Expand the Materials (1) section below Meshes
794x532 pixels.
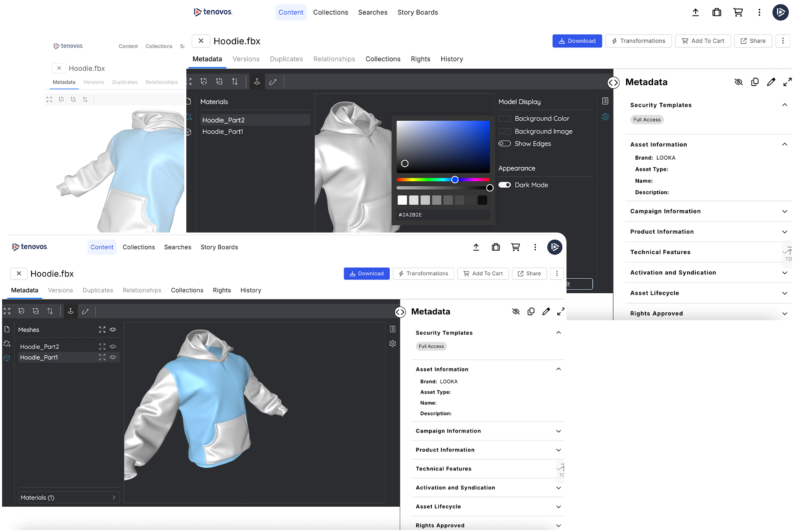tap(69, 497)
